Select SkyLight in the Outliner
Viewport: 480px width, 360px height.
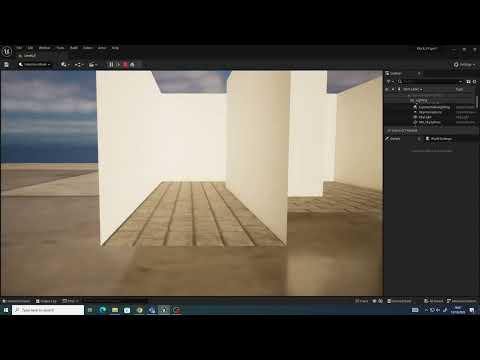[425, 117]
